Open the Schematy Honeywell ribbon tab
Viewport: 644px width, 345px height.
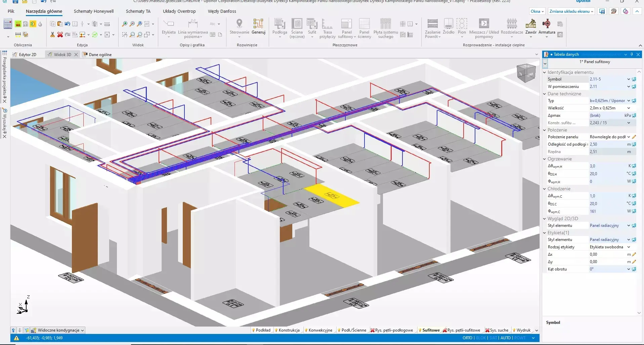click(x=94, y=11)
